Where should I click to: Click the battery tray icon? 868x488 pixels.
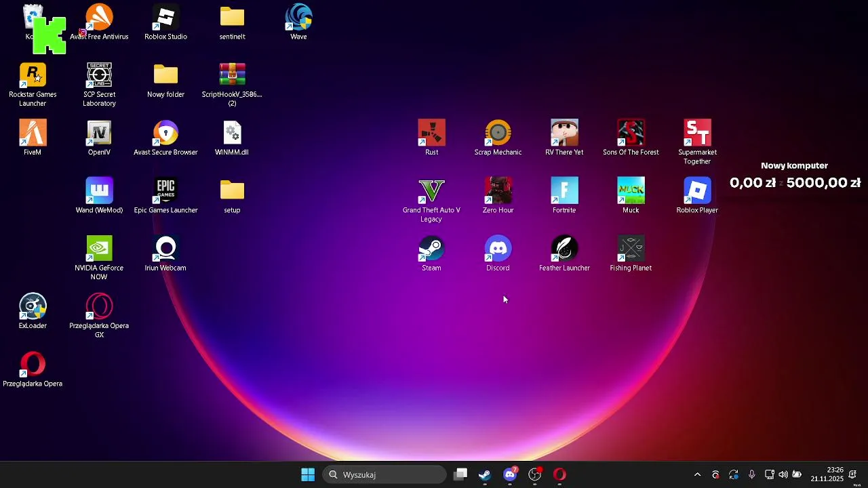797,474
